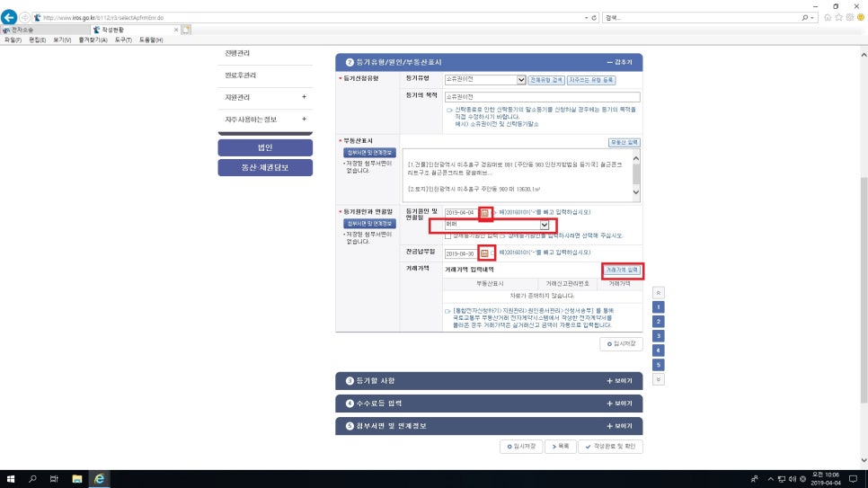The height and width of the screenshot is (488, 868).
Task: Click the IE smiley feedback icon
Action: (861, 18)
